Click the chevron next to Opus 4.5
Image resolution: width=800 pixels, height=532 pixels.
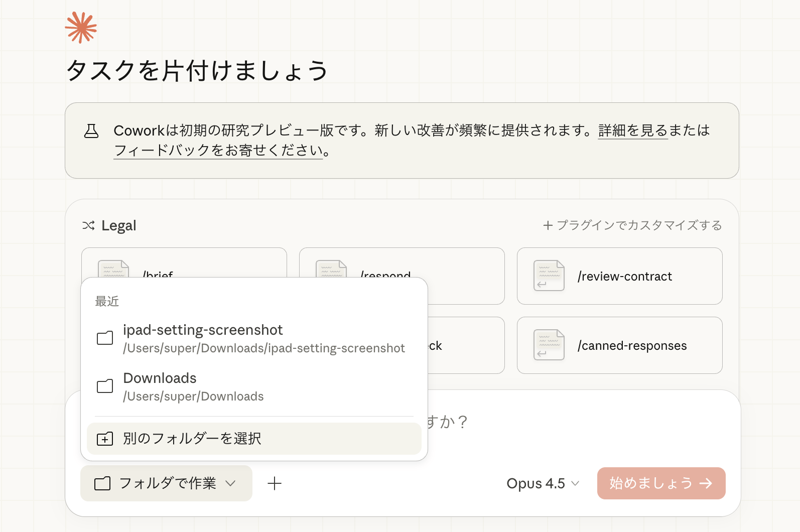coord(576,483)
